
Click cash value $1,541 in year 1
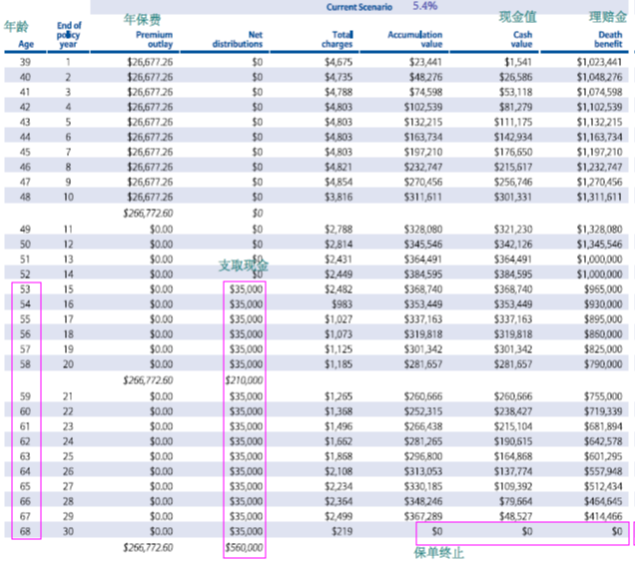518,62
